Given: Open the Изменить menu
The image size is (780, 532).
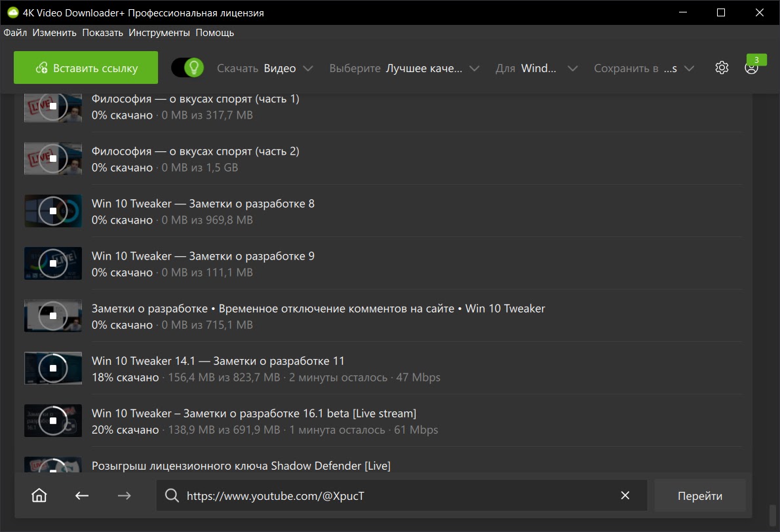Looking at the screenshot, I should point(54,33).
